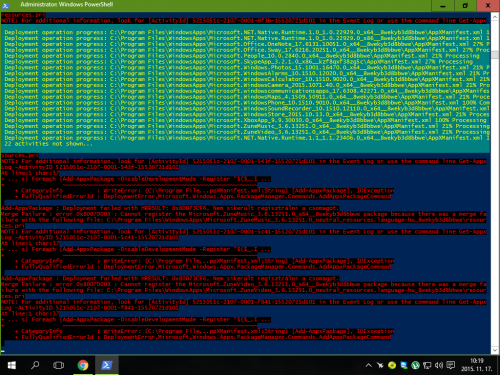The image size is (500, 375).
Task: Click the Microsoft.WindowsPhone progress line
Action: tap(247, 103)
